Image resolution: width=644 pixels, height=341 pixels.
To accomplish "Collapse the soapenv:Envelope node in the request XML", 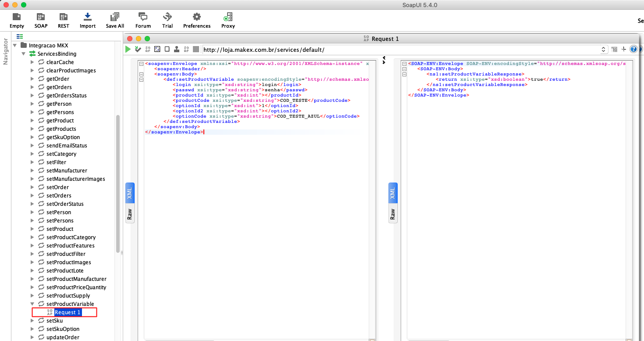I will 141,64.
